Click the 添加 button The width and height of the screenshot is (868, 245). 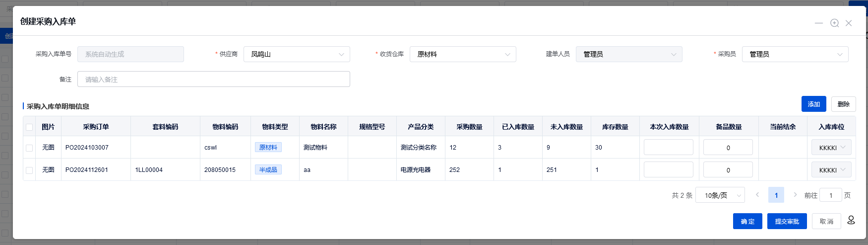tap(814, 104)
